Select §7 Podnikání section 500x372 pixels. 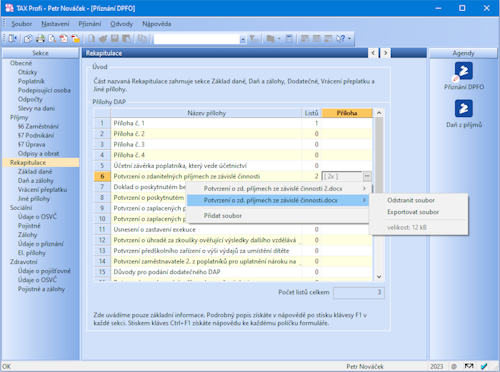tap(36, 135)
